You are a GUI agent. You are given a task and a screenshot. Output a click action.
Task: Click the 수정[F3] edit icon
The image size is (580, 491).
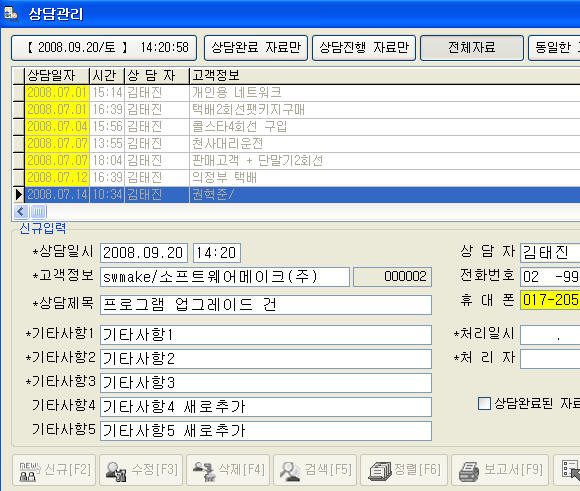click(x=116, y=471)
